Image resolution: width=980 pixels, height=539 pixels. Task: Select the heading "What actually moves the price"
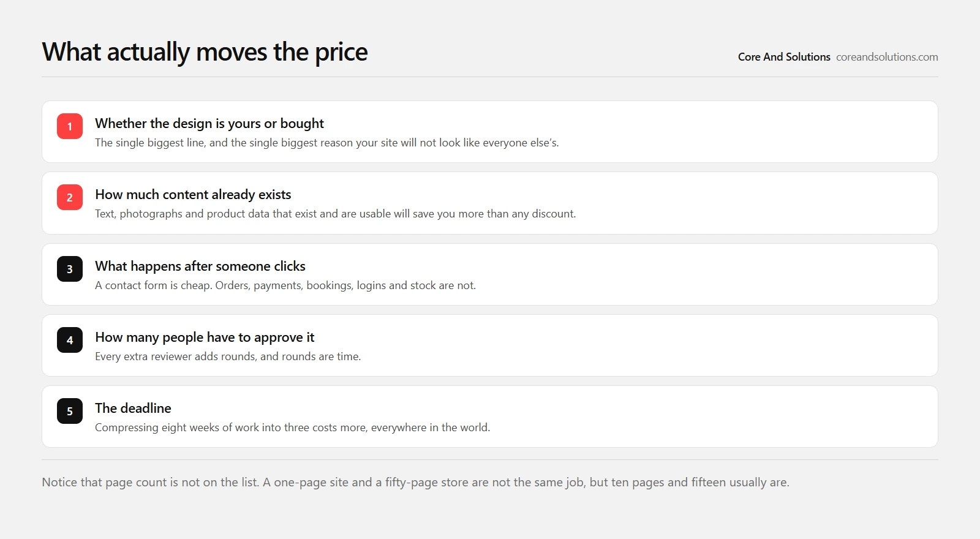pos(205,52)
